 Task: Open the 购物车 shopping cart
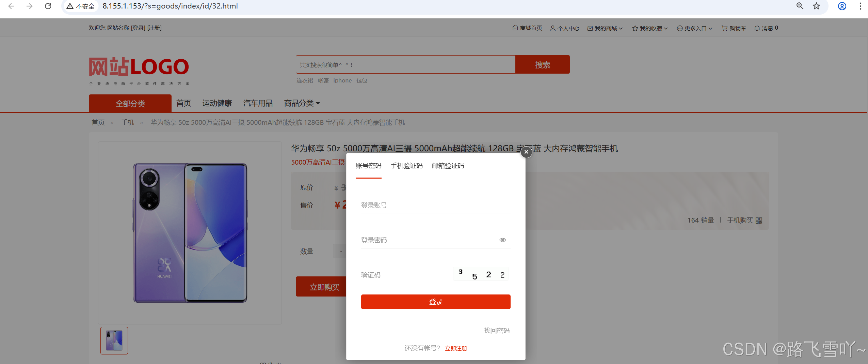point(734,28)
